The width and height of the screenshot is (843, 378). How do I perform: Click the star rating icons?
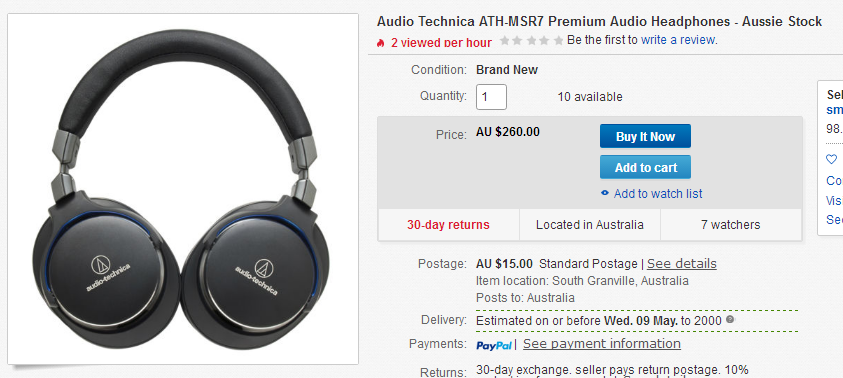531,40
